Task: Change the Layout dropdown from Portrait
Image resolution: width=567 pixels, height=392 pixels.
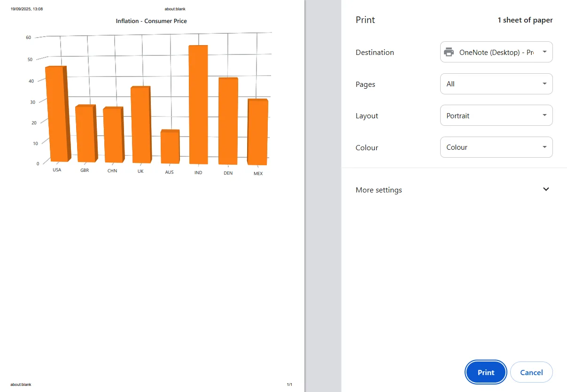Action: 496,115
